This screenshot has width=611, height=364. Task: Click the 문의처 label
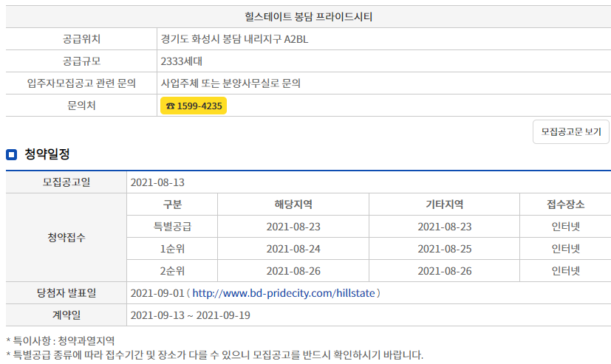(x=81, y=106)
